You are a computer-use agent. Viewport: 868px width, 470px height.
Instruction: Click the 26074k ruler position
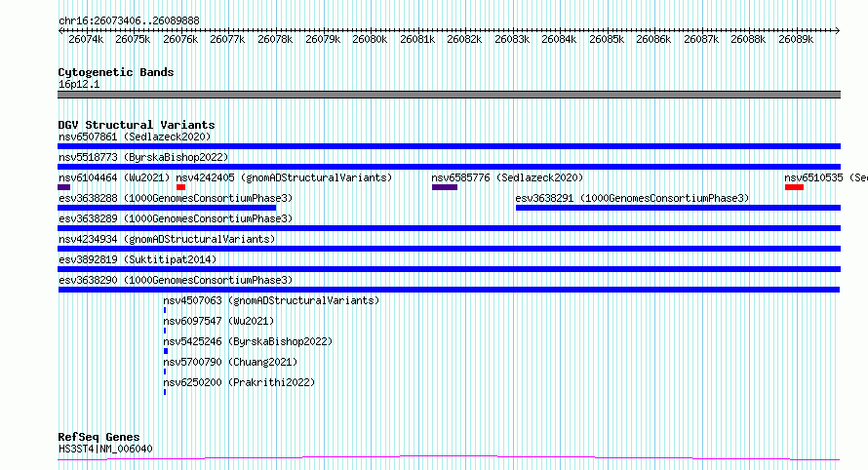coord(86,39)
